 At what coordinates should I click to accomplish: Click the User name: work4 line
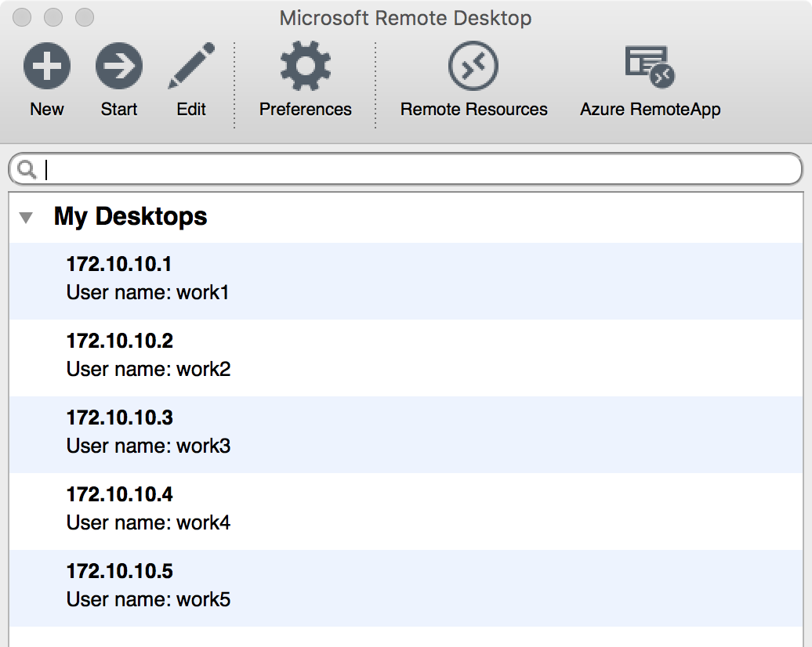[148, 522]
